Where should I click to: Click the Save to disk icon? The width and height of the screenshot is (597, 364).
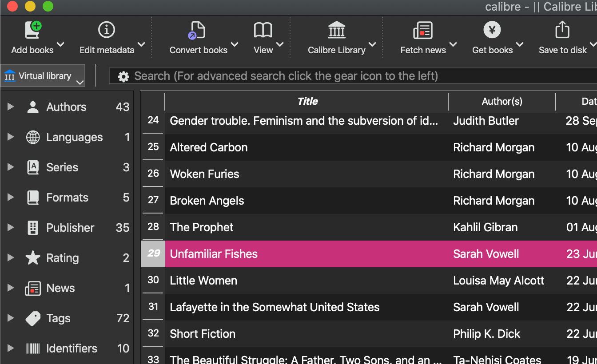[x=562, y=31]
